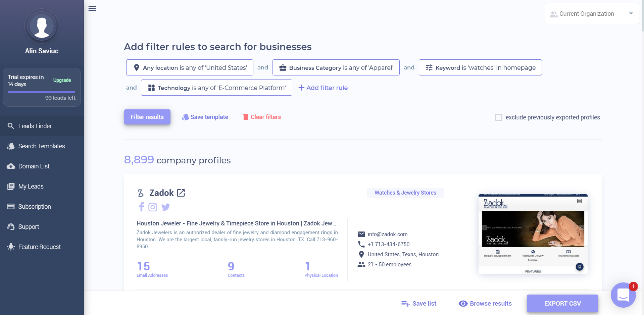Image resolution: width=644 pixels, height=315 pixels.
Task: Open Zadok's Facebook page icon
Action: 142,207
